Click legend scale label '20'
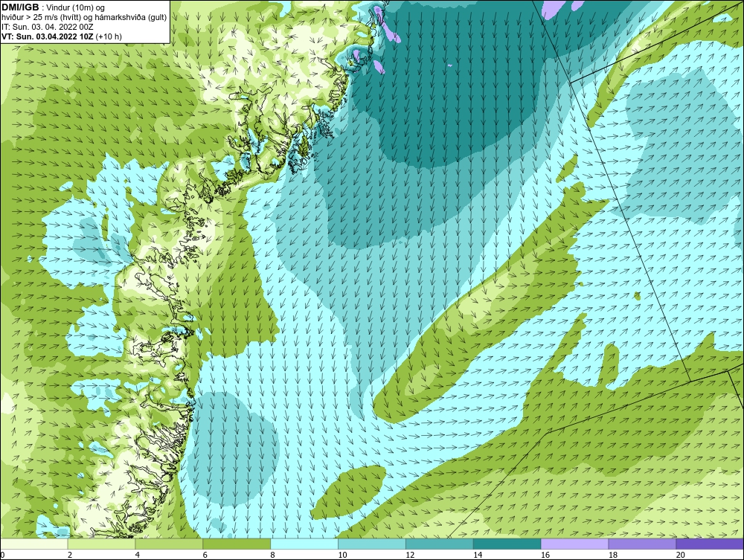 (681, 555)
